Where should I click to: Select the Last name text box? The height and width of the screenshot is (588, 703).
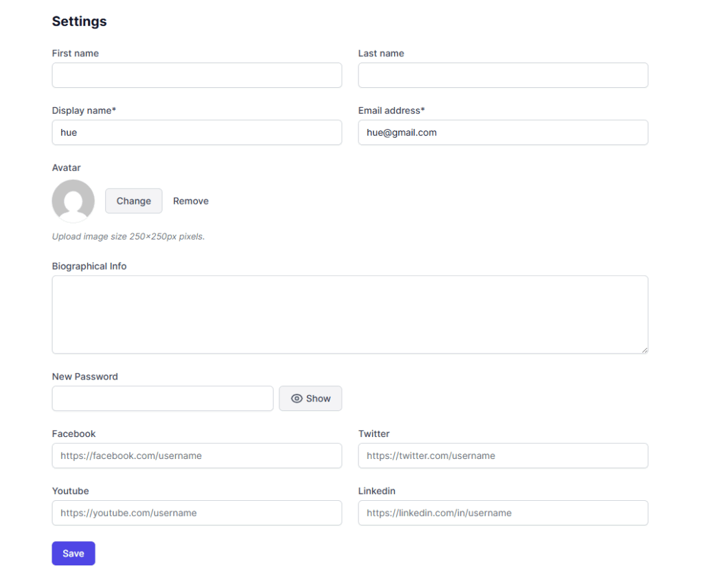[503, 75]
